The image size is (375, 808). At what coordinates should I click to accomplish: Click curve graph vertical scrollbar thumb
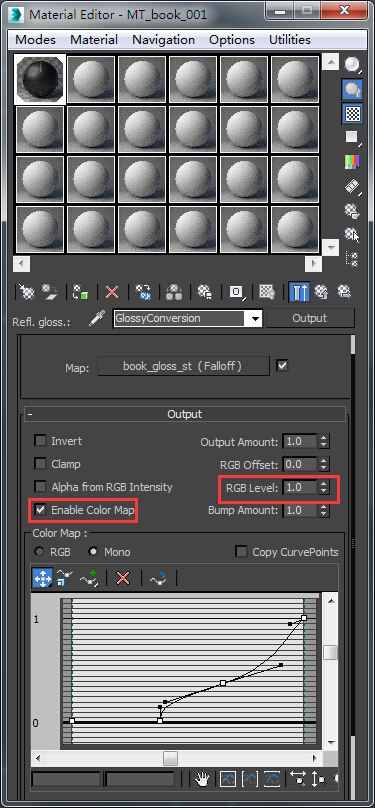pos(330,652)
